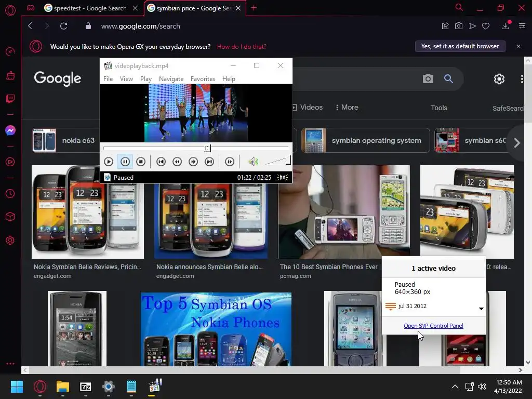The height and width of the screenshot is (399, 532).
Task: Open Top 5 Symbian OS Nokia Phones image
Action: click(x=216, y=329)
